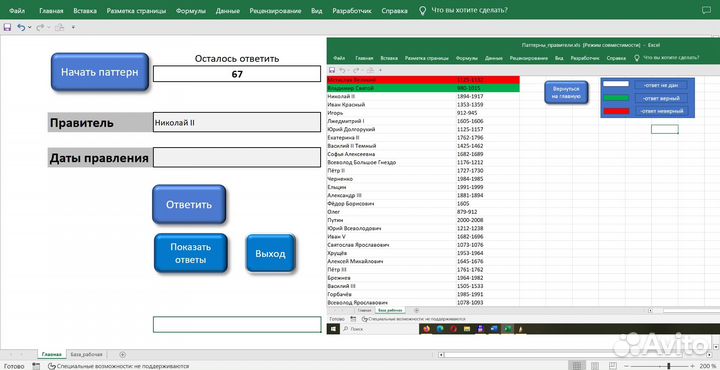720x370 pixels.
Task: Open Разработчик tab in inner Excel window
Action: pyautogui.click(x=585, y=58)
